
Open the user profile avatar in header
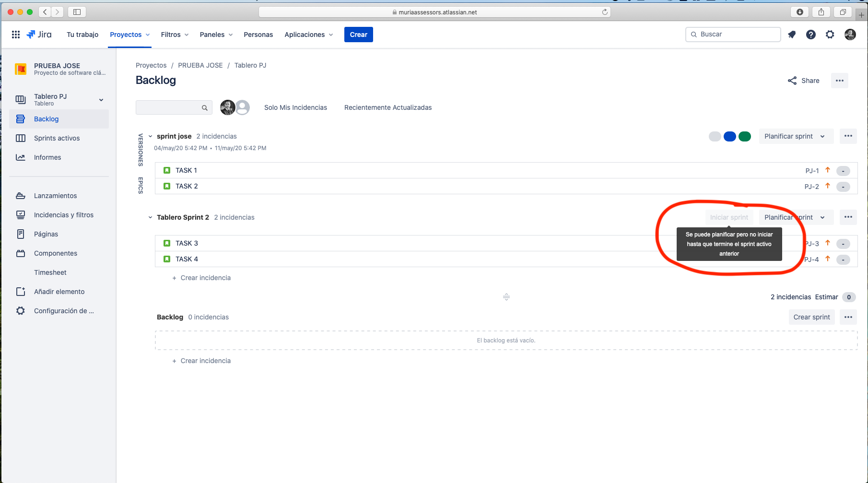pyautogui.click(x=850, y=35)
